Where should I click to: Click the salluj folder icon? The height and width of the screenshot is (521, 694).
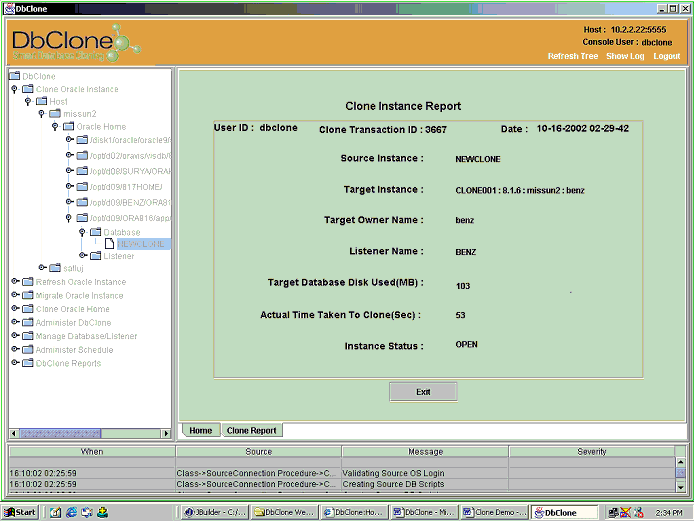55,268
